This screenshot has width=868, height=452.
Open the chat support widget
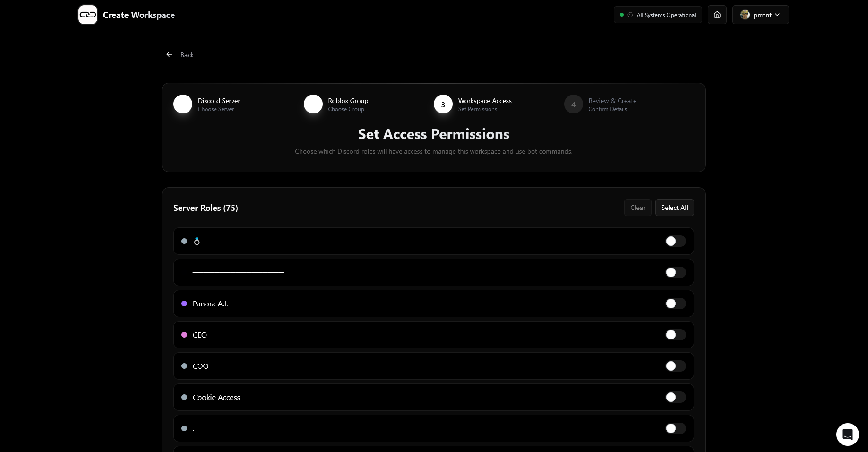[847, 434]
